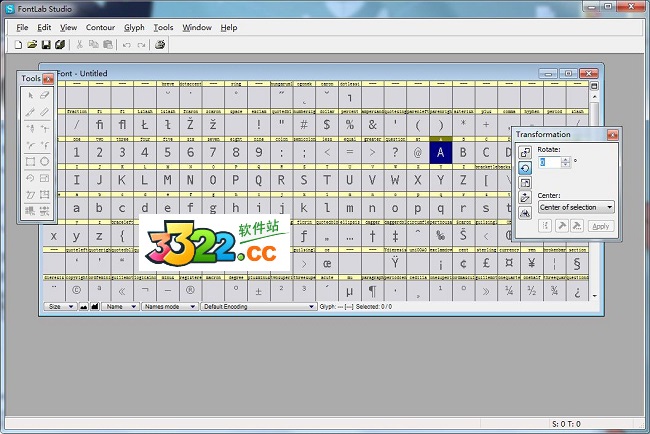Close the Tools panel
The height and width of the screenshot is (434, 650).
pos(48,79)
